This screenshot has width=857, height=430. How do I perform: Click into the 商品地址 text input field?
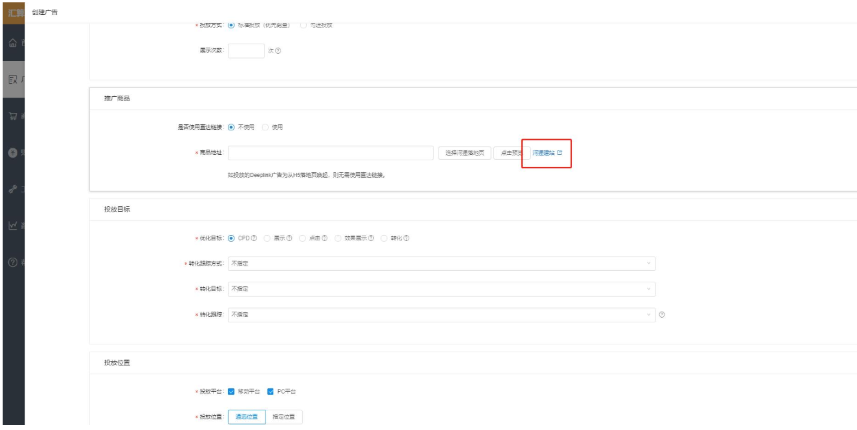click(x=330, y=153)
